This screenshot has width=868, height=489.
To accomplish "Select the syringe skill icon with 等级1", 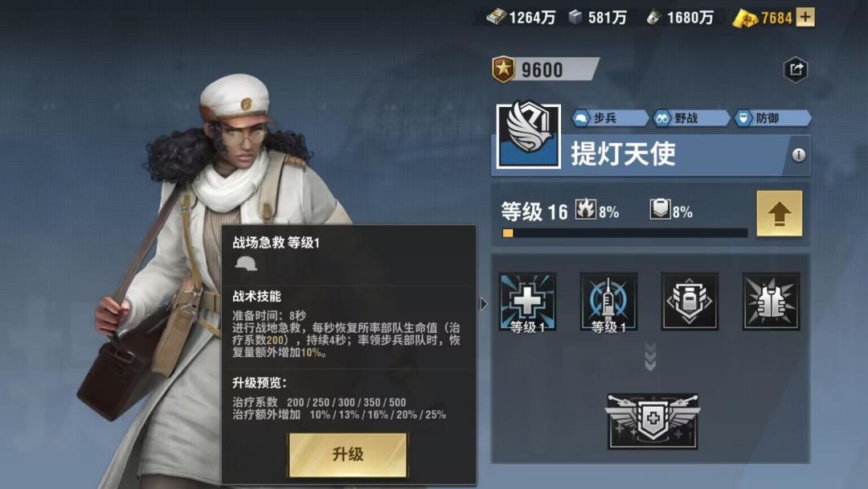I will [608, 302].
